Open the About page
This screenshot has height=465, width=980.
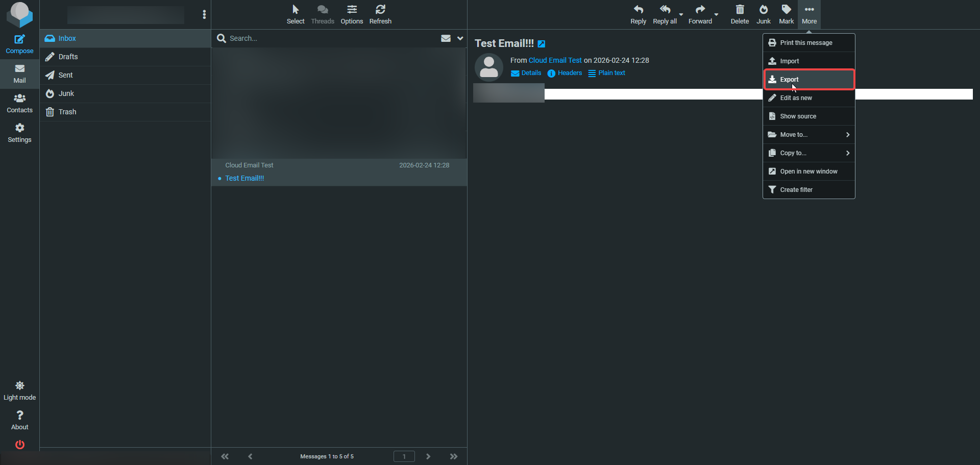click(19, 420)
